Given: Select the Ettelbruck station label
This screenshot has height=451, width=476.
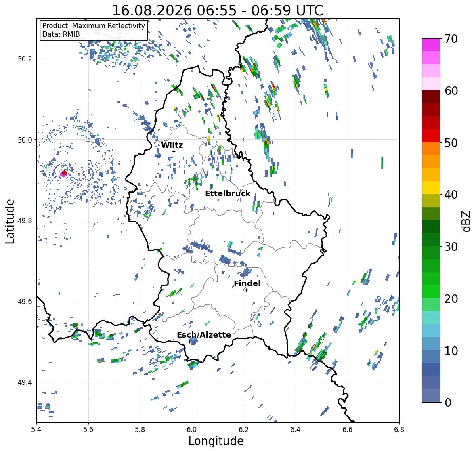Looking at the screenshot, I should 228,193.
